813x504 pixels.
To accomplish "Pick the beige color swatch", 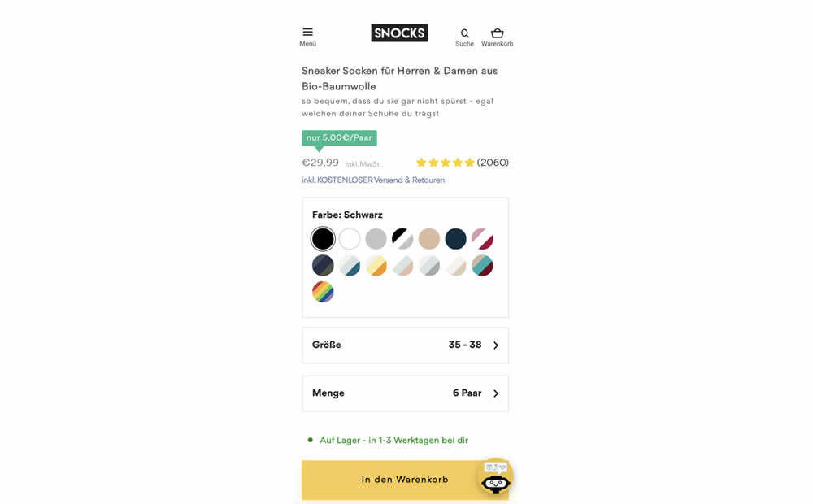I will [x=428, y=239].
